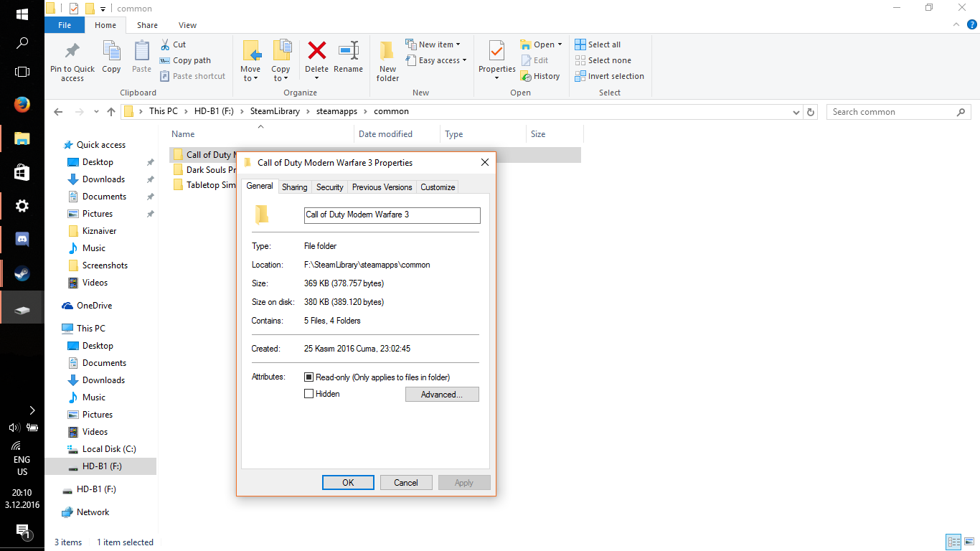Go up one folder level arrow
The width and height of the screenshot is (980, 551).
click(x=110, y=112)
